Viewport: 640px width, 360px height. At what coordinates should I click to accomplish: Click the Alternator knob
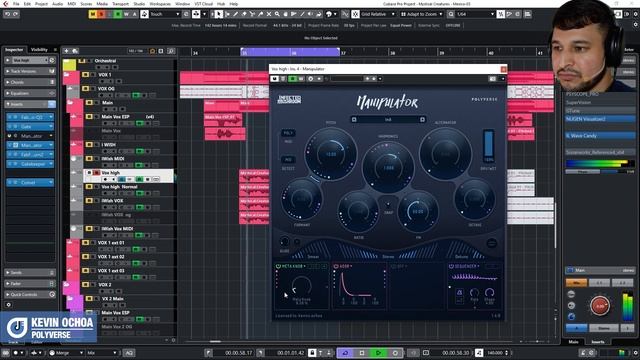click(x=445, y=154)
